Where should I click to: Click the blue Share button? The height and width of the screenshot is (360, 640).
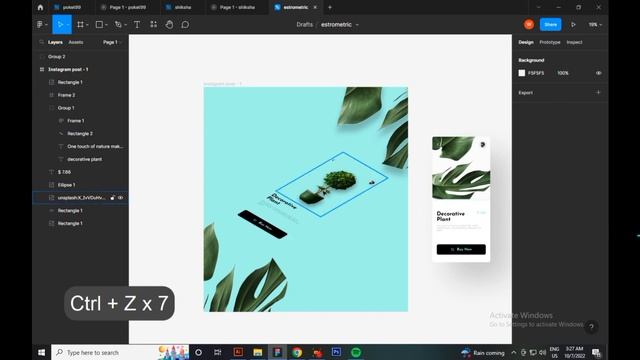550,24
